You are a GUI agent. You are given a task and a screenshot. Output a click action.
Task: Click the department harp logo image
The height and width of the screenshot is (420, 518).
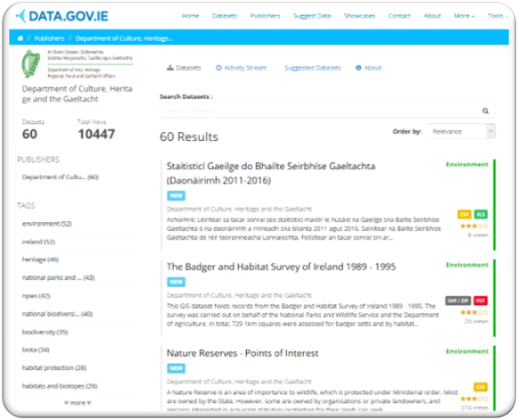click(x=30, y=63)
